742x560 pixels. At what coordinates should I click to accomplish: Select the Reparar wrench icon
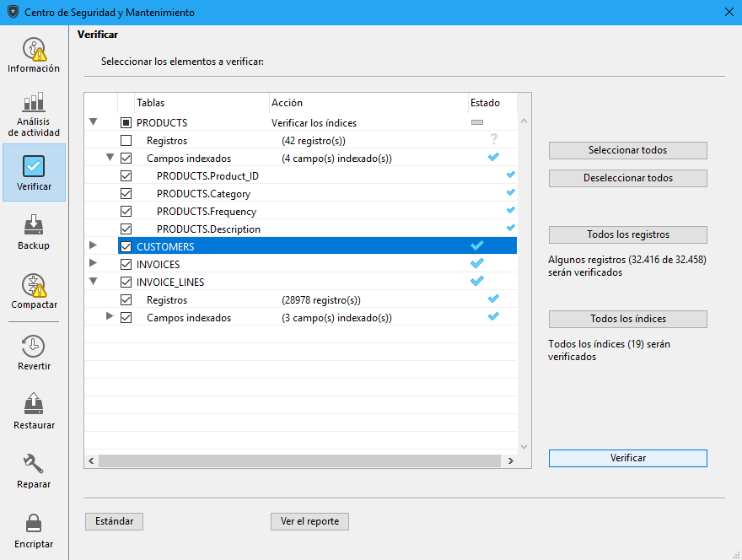tap(34, 470)
